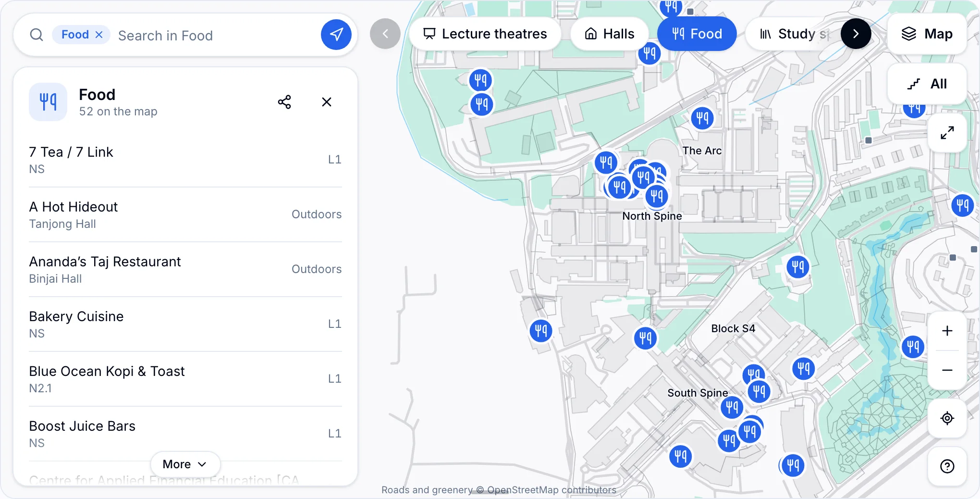Share the Food category list
Image resolution: width=980 pixels, height=499 pixels.
(x=284, y=102)
